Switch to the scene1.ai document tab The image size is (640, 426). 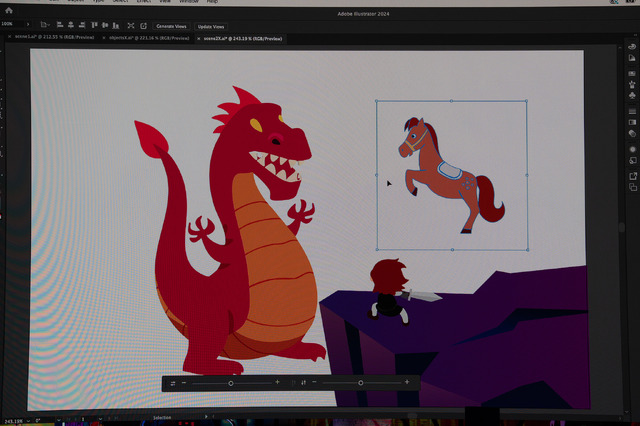pyautogui.click(x=54, y=37)
